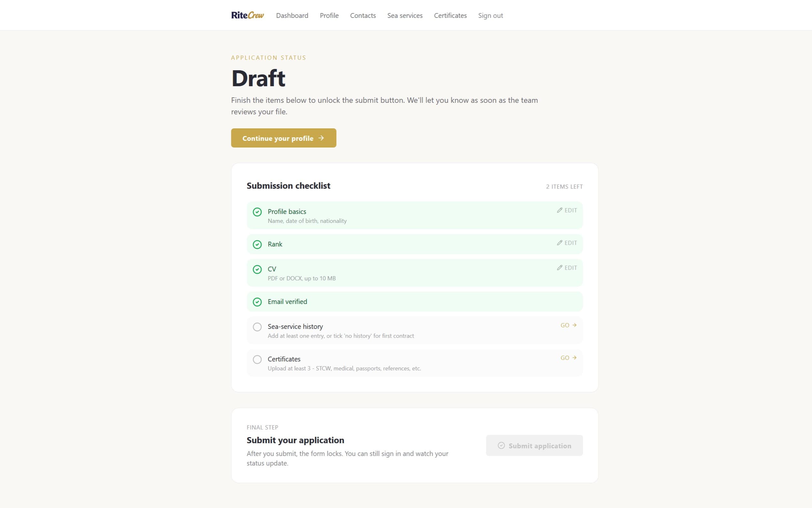
Task: Click the arrow icon in Continue your profile
Action: (321, 138)
